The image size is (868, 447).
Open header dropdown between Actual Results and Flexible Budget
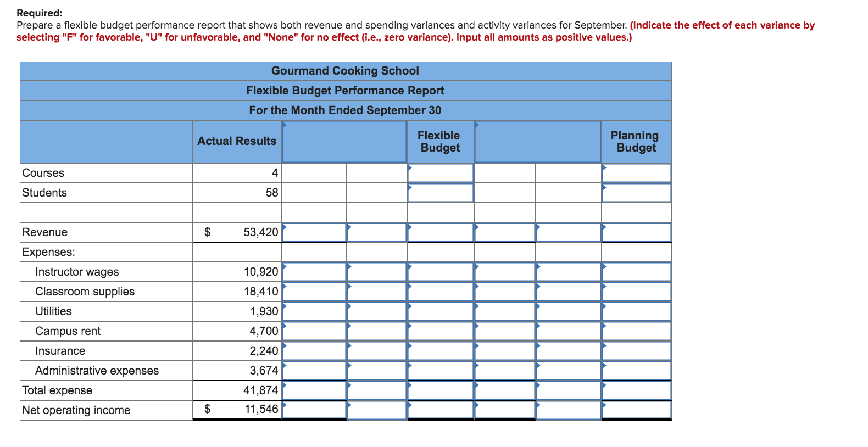pyautogui.click(x=344, y=142)
